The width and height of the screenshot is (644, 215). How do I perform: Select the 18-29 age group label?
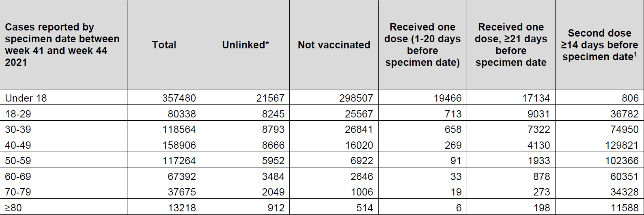pos(18,114)
